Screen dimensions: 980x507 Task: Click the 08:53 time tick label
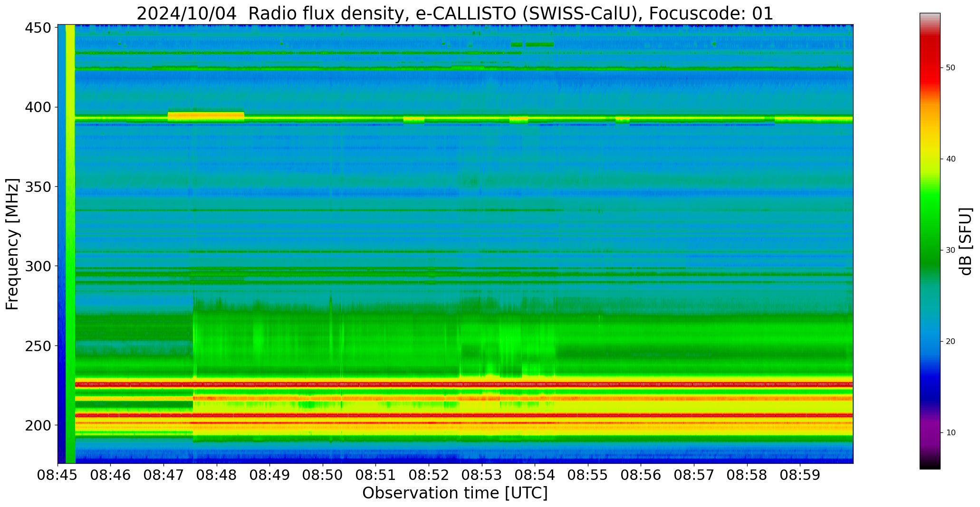coord(482,475)
